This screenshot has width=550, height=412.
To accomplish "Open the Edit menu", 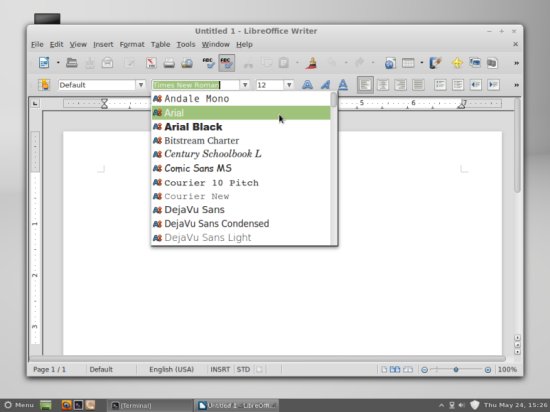I will [x=56, y=45].
